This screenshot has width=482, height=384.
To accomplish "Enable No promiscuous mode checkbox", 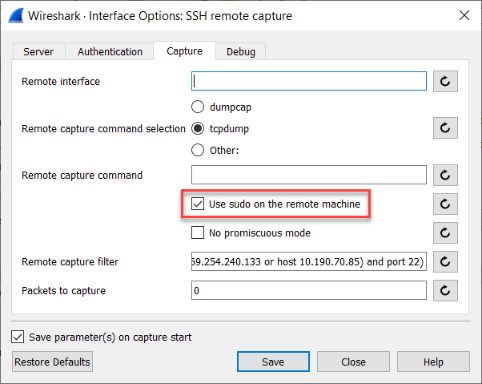I will pyautogui.click(x=198, y=233).
